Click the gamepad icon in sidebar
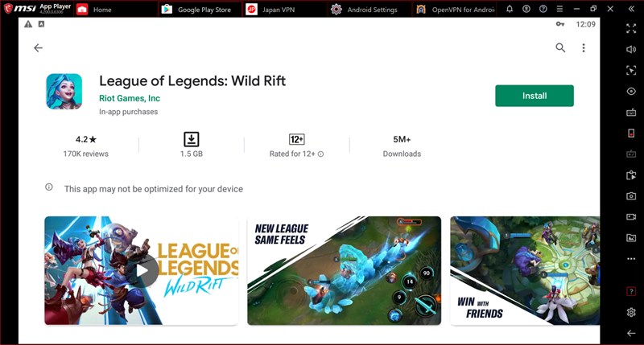This screenshot has width=644, height=345. (x=631, y=154)
